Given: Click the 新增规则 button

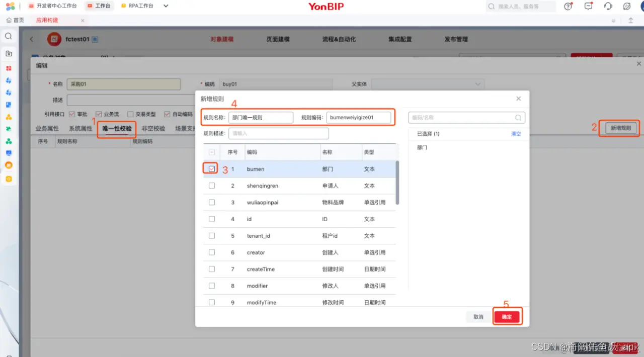Looking at the screenshot, I should tap(620, 128).
